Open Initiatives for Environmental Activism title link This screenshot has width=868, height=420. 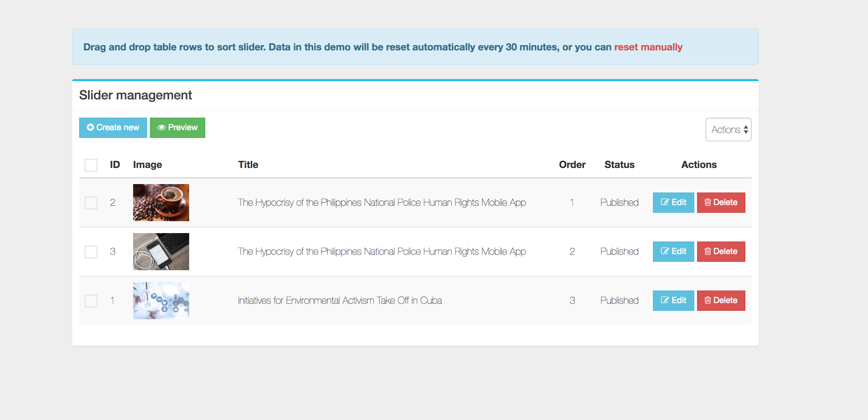click(339, 300)
